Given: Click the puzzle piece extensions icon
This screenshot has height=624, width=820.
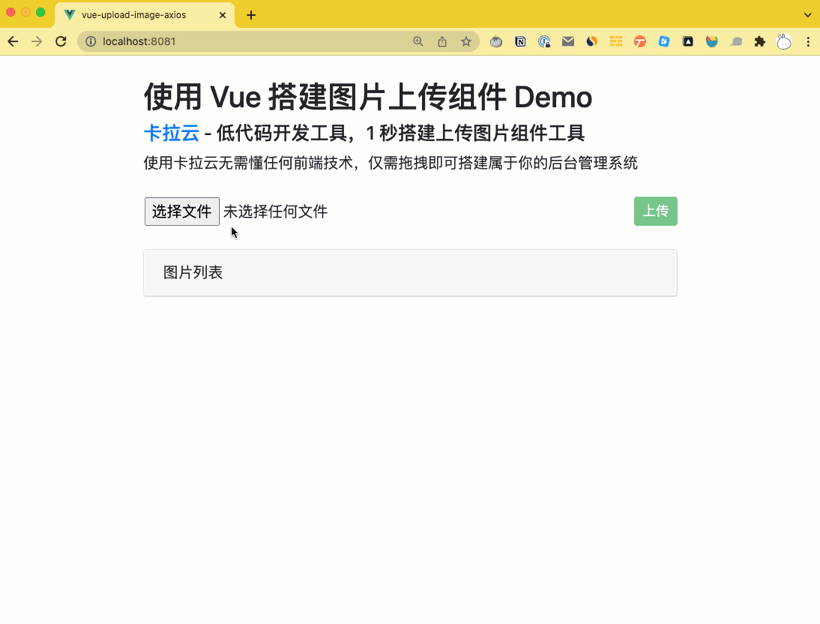Looking at the screenshot, I should [759, 42].
